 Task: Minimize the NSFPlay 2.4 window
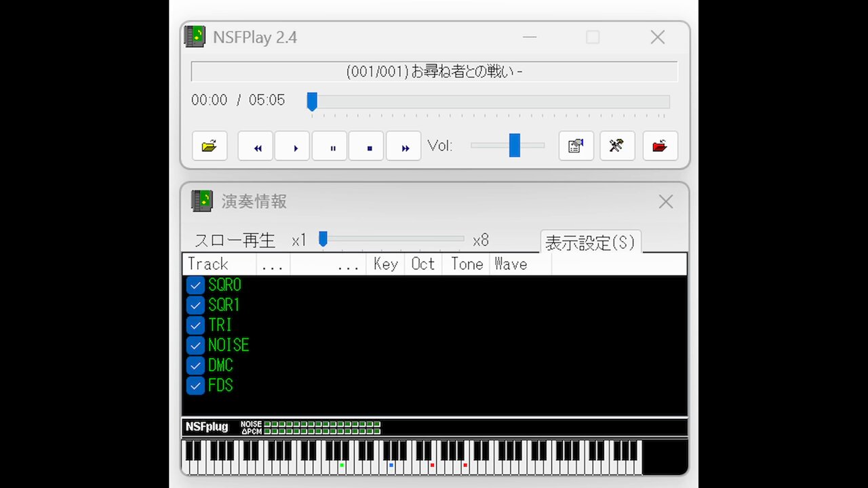tap(530, 37)
